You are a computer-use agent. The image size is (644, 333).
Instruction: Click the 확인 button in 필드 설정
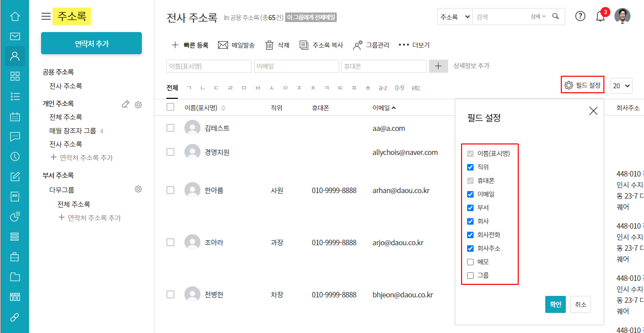555,304
